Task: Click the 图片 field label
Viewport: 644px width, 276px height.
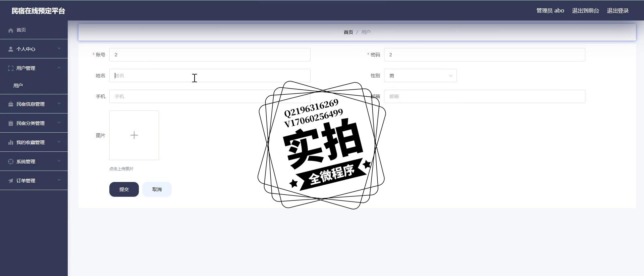Action: 101,135
